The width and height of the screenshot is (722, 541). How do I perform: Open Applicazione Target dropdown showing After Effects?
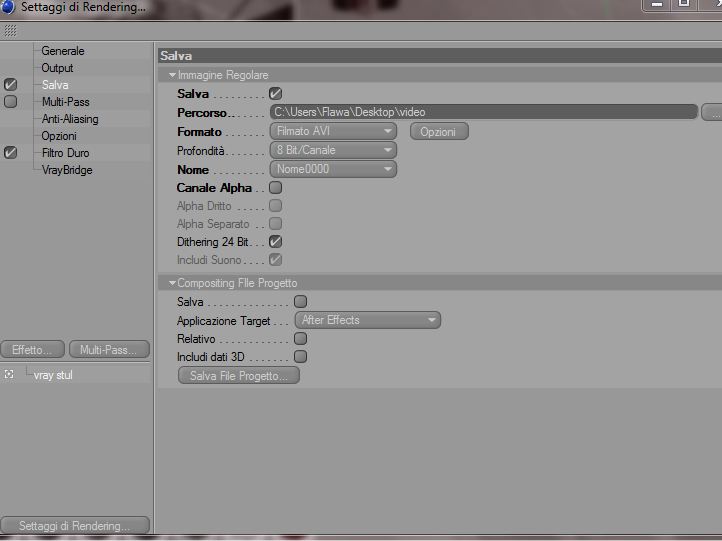coord(367,320)
